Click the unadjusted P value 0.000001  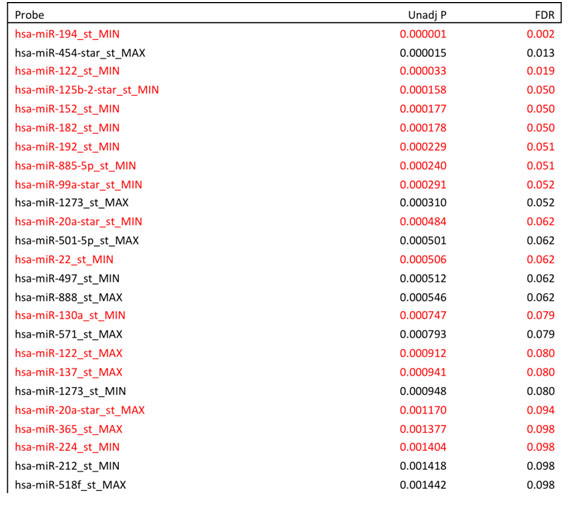423,34
